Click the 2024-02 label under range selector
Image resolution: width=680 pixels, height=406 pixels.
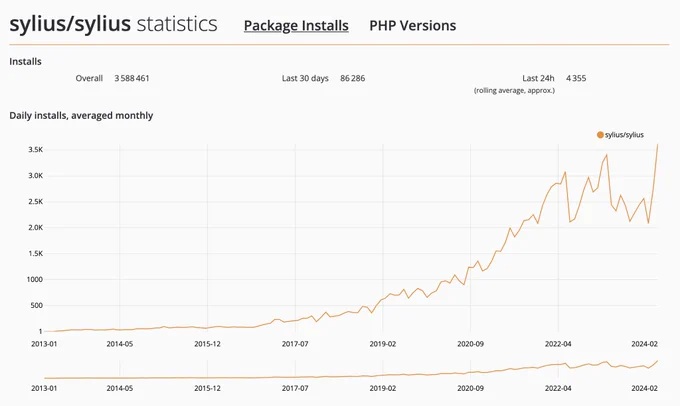click(645, 388)
